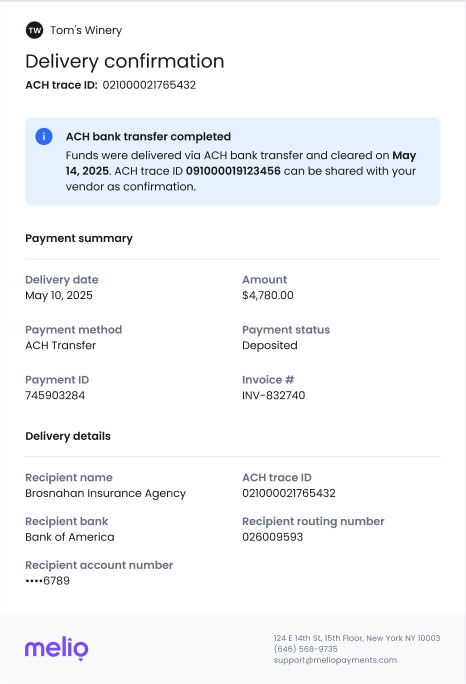The image size is (466, 684).
Task: Click the Tom's Winery TW avatar icon
Action: point(34,30)
